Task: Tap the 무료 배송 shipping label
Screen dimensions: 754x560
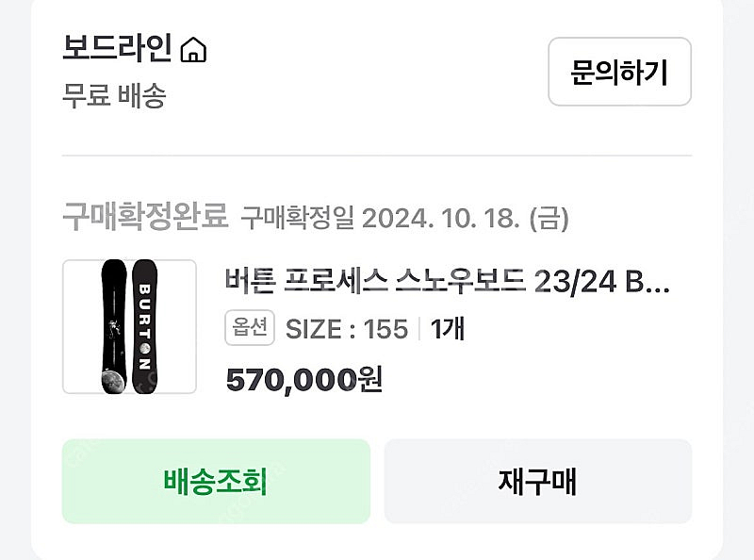Action: [x=114, y=95]
